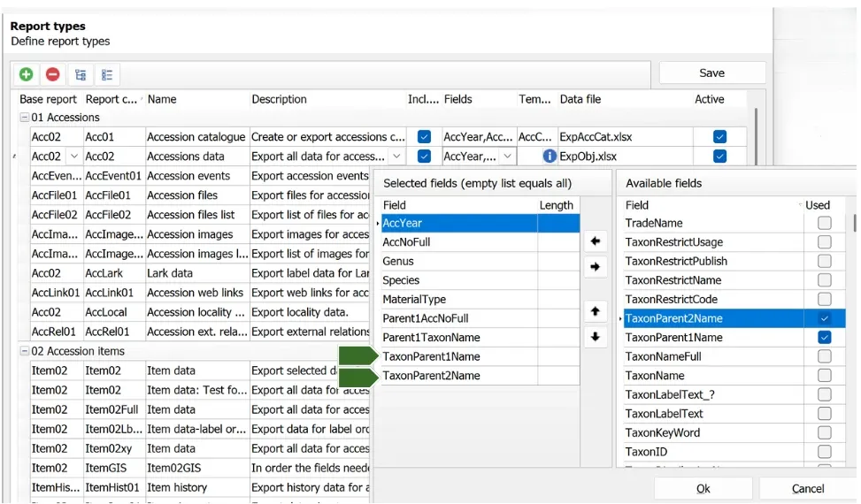Click the Ok button
Image resolution: width=861 pixels, height=504 pixels.
click(703, 488)
